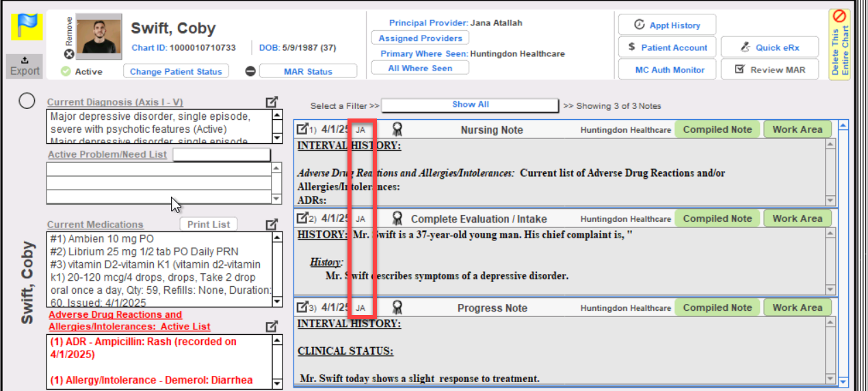This screenshot has width=868, height=391.
Task: Click the Remove photo X icon
Action: [68, 54]
